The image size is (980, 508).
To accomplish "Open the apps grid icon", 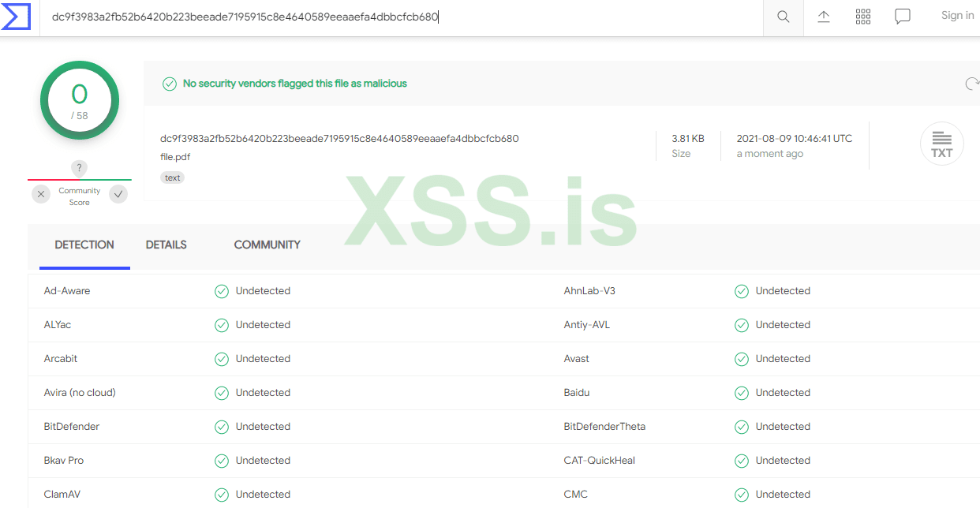I will [863, 17].
